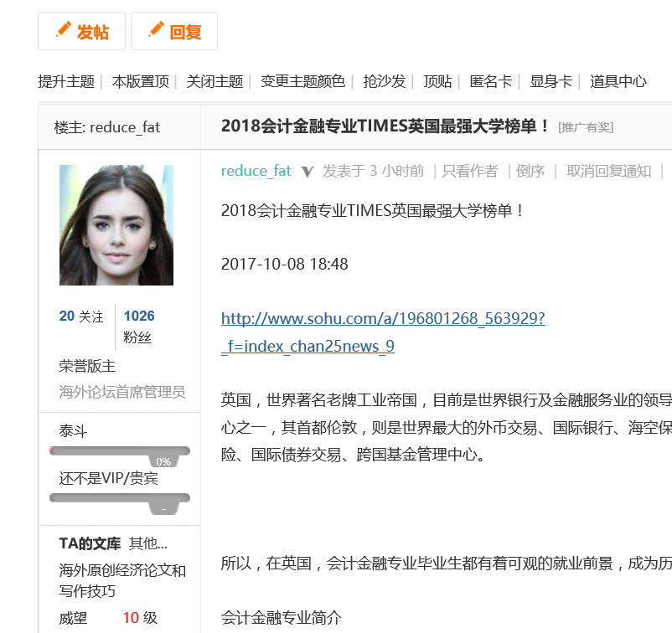Click the 20 关注 count

click(81, 316)
